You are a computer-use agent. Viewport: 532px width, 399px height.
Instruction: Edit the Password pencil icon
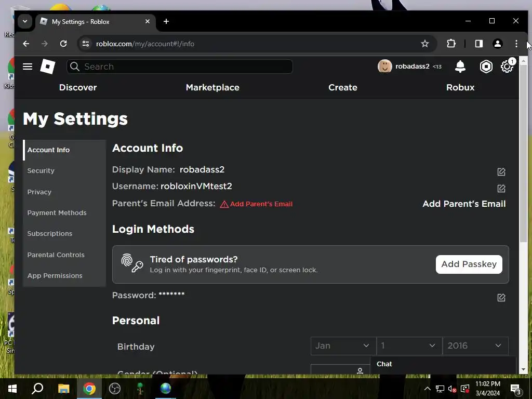[x=501, y=298]
